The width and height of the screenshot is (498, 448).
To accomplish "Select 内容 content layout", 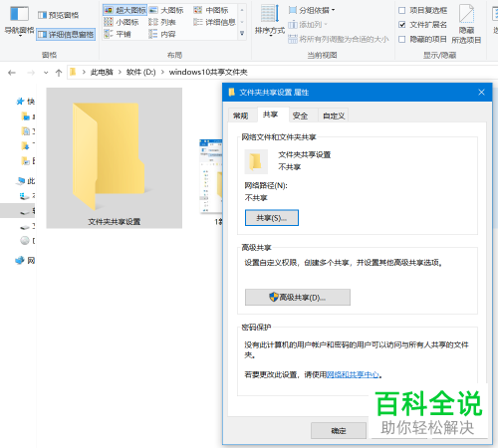I will (162, 34).
